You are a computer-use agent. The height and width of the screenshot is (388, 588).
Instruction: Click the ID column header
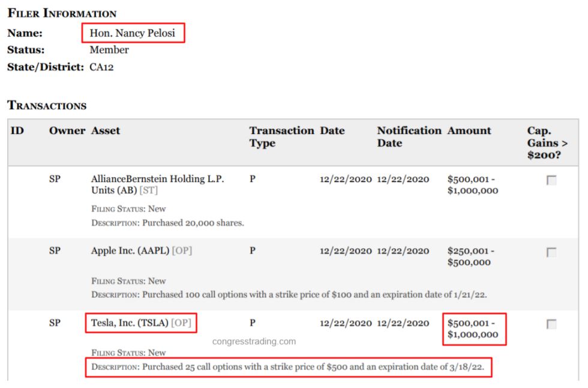tap(17, 130)
